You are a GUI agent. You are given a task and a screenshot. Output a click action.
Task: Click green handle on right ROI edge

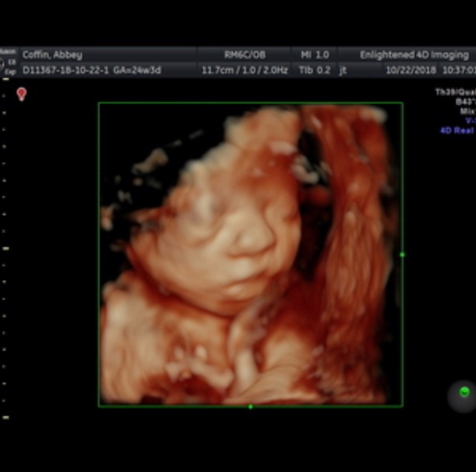(402, 255)
